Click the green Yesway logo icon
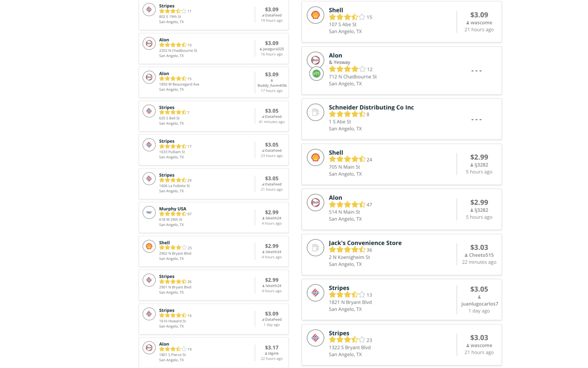 pos(316,74)
